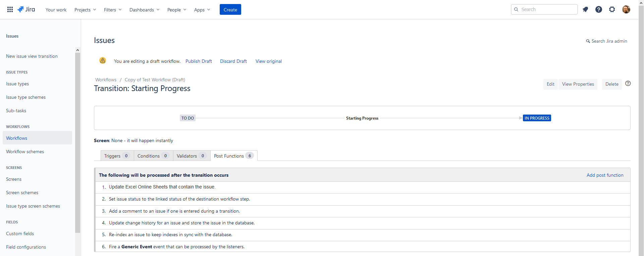The width and height of the screenshot is (644, 256).
Task: Click the Jira logo
Action: click(26, 9)
